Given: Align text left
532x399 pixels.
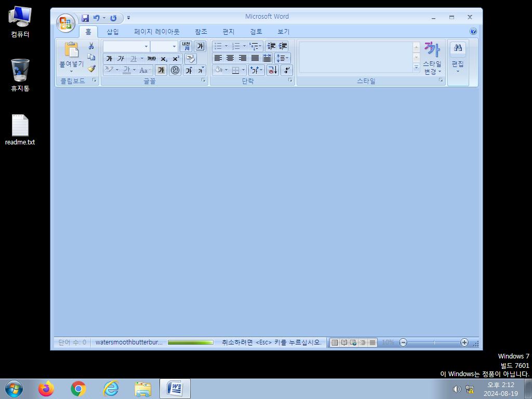Looking at the screenshot, I should coord(218,58).
